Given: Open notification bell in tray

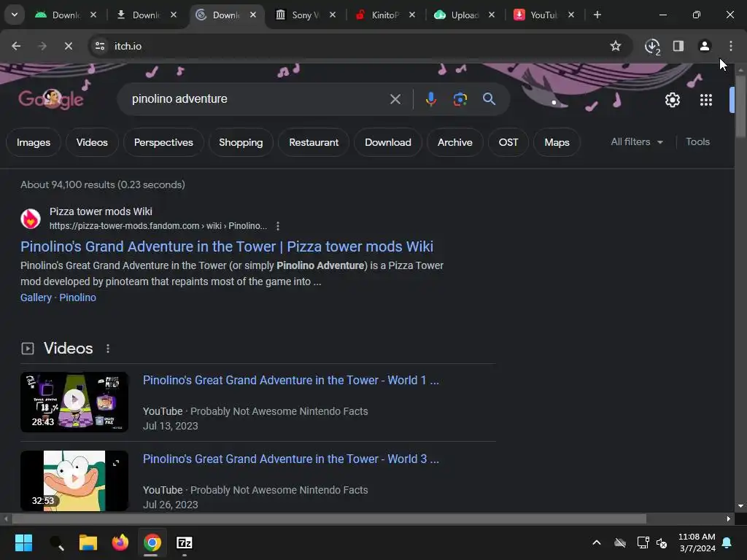Looking at the screenshot, I should [727, 542].
